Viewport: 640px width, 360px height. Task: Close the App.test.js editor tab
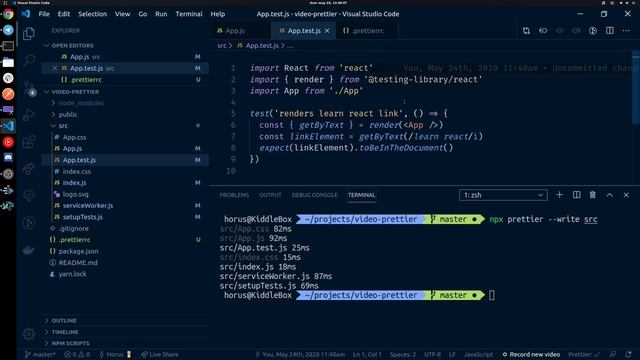[x=327, y=31]
